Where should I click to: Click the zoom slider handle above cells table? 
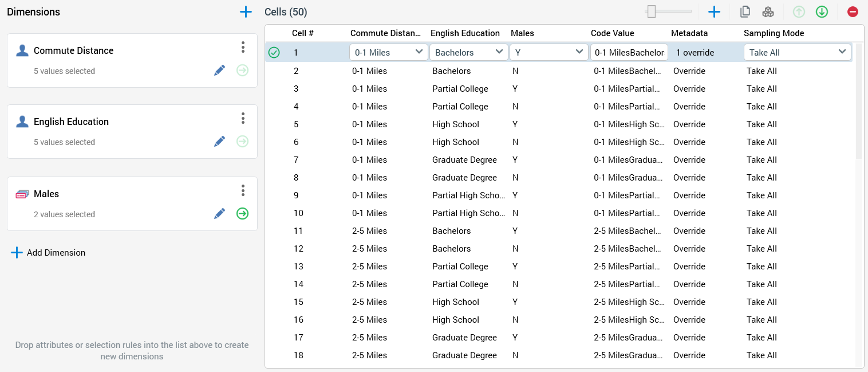651,11
